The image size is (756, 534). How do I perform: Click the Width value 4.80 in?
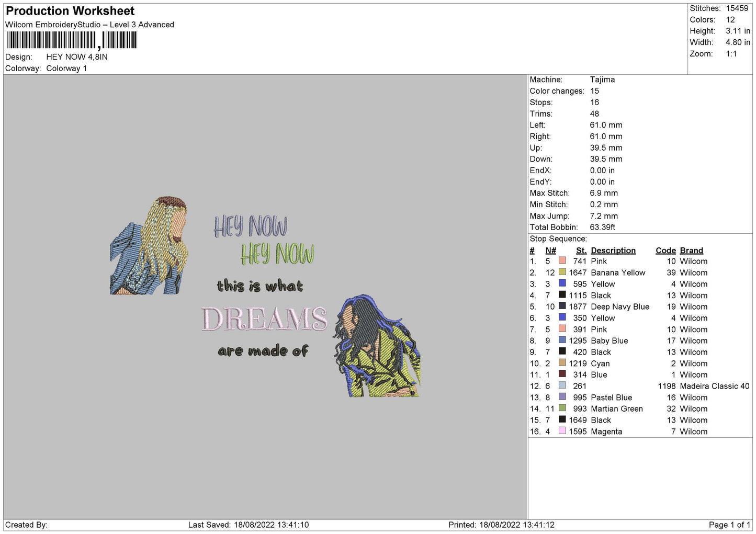click(x=738, y=42)
